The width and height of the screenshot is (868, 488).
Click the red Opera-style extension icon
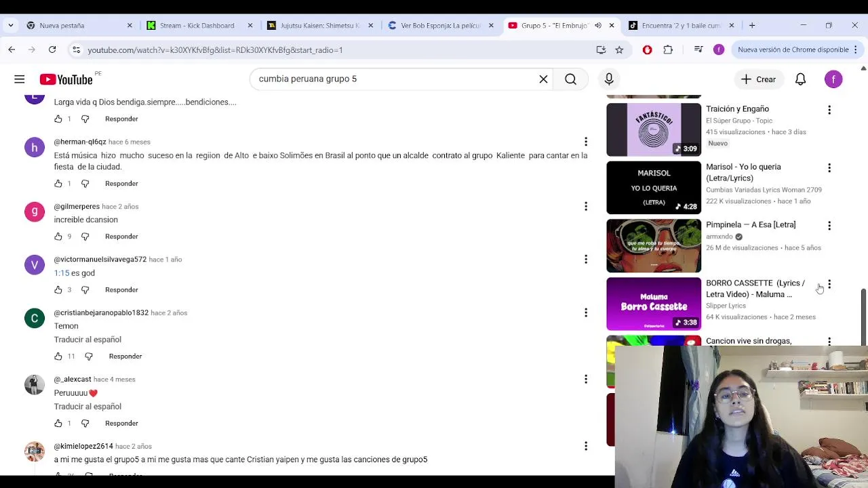pyautogui.click(x=647, y=49)
